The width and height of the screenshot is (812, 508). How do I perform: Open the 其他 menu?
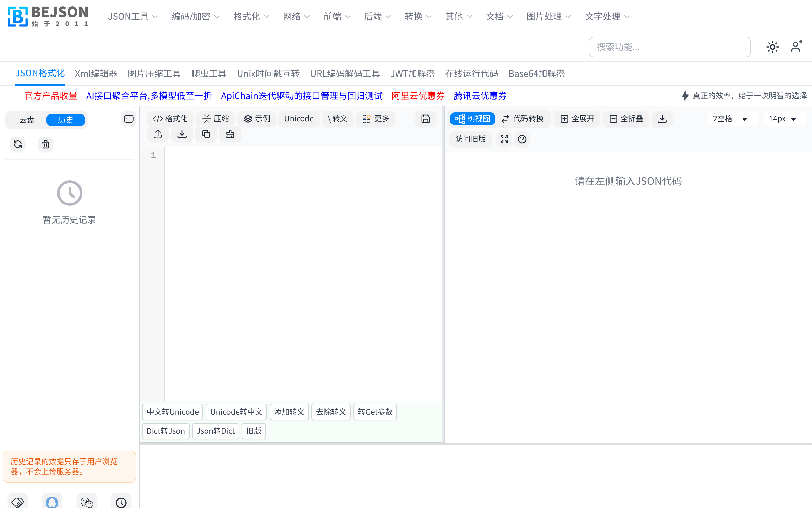(458, 17)
